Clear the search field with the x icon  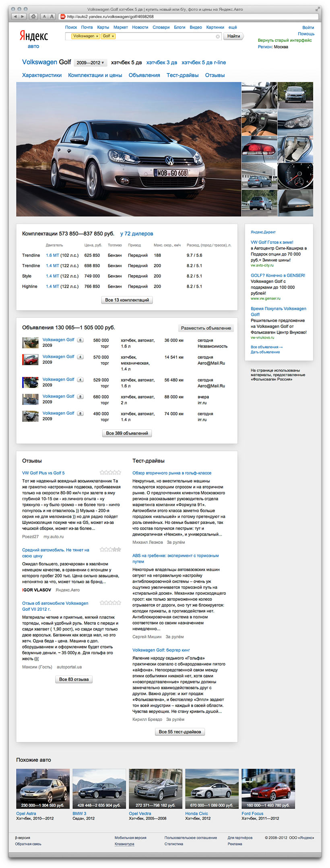(x=218, y=36)
